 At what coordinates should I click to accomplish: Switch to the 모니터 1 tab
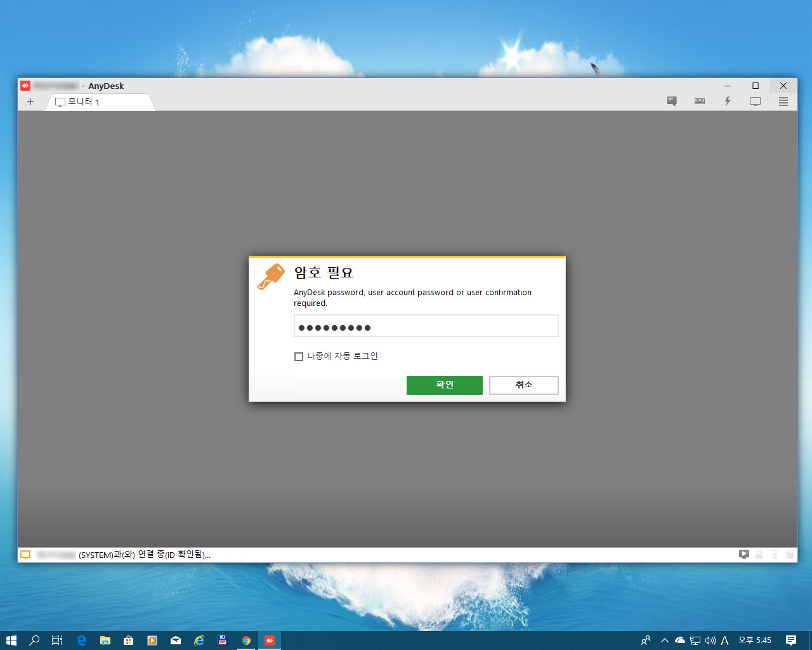100,102
